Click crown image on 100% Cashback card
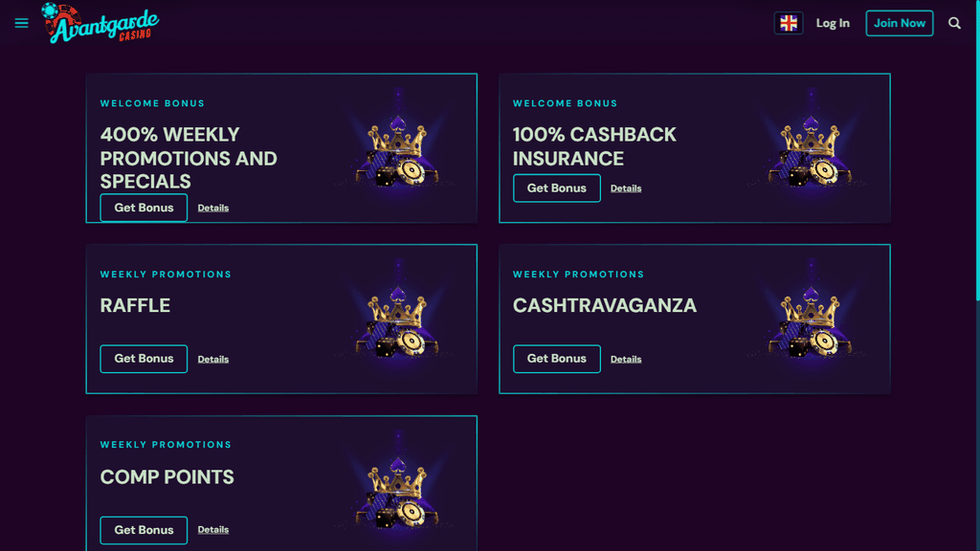The image size is (980, 551). 810,150
